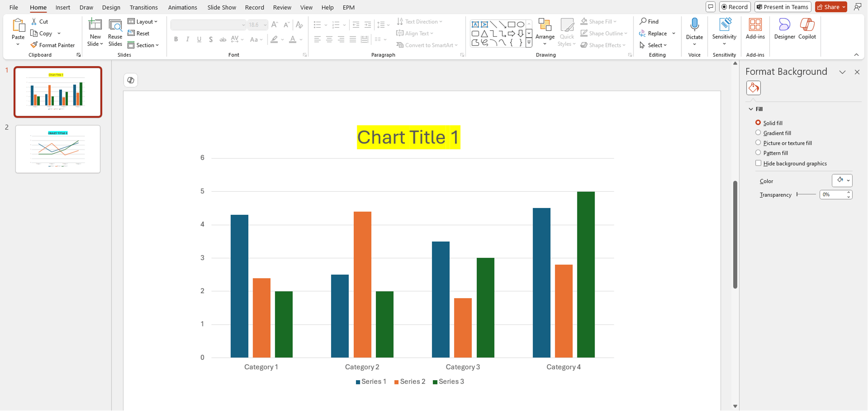The image size is (868, 411).
Task: Click the Cut scissors icon
Action: pyautogui.click(x=34, y=21)
